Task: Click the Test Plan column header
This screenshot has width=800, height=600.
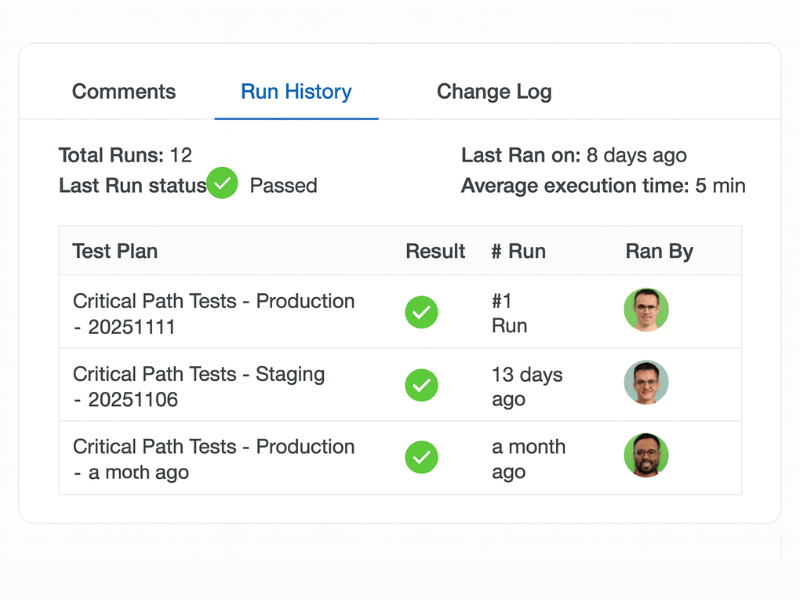Action: (114, 251)
